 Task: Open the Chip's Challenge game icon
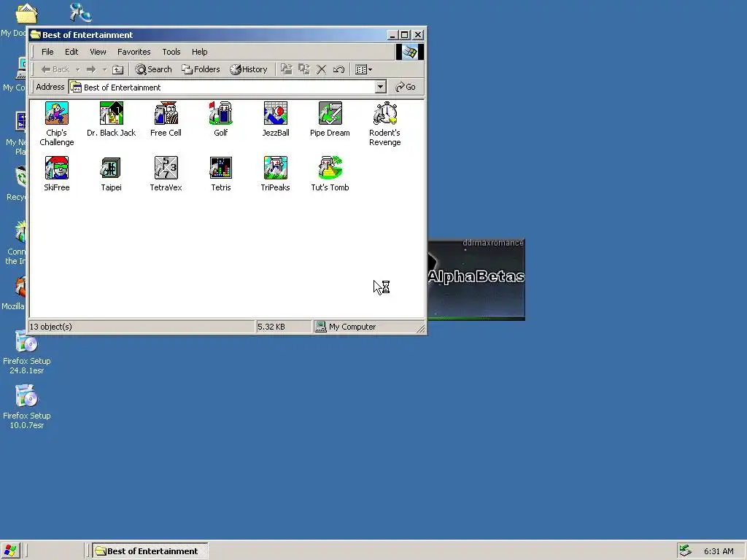pyautogui.click(x=57, y=113)
